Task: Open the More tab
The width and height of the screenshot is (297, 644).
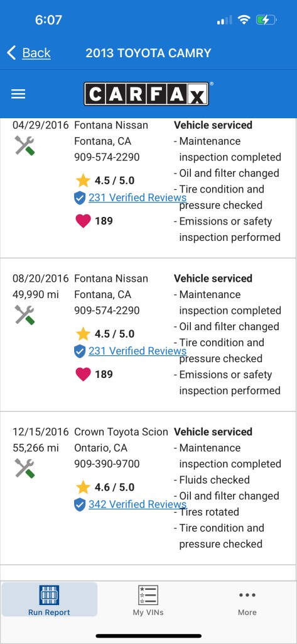Action: click(x=247, y=599)
